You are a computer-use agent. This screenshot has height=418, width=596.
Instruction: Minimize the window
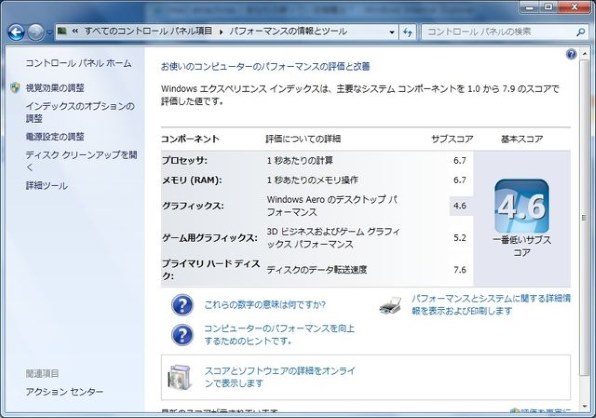[x=530, y=7]
